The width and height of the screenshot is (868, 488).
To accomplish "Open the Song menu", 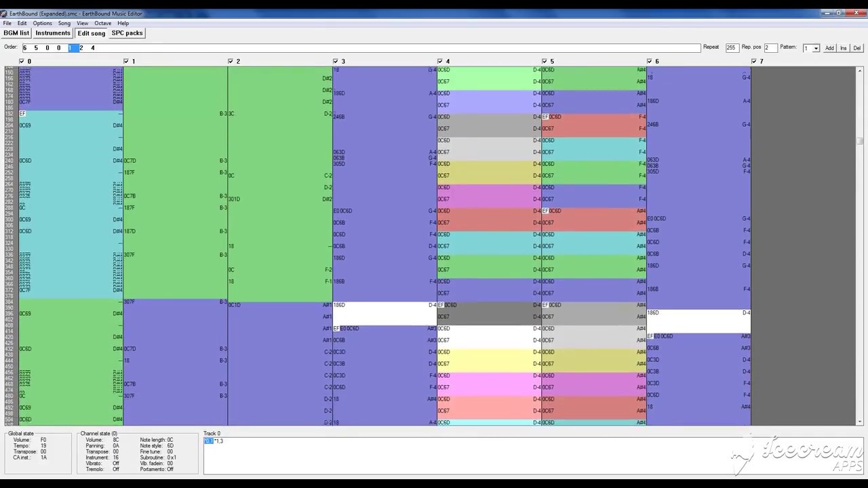I will tap(64, 23).
